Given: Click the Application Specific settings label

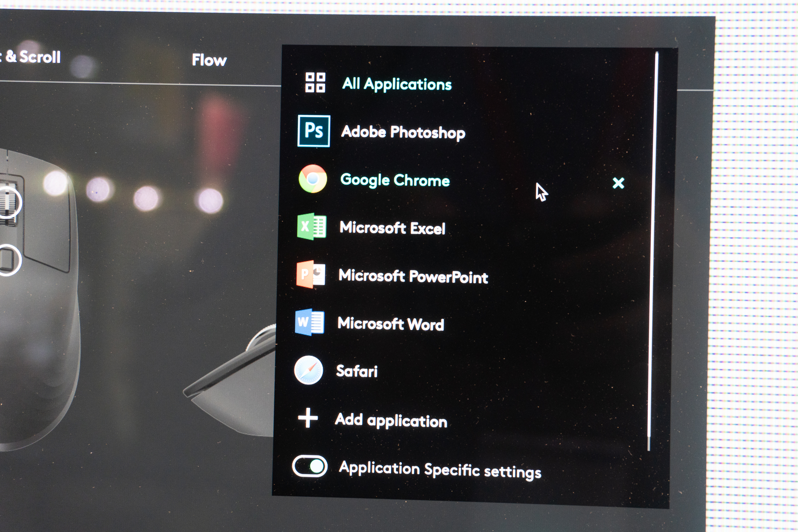Looking at the screenshot, I should [440, 470].
